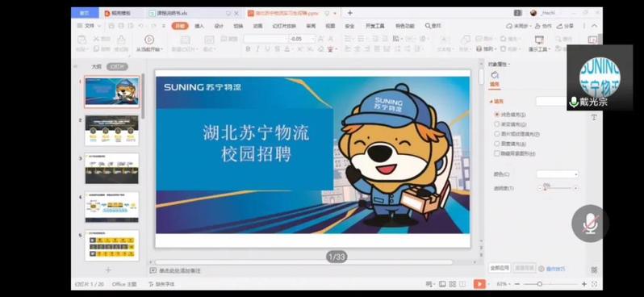Check the 隐藏背景图形 checkbox
Image resolution: width=644 pixels, height=297 pixels.
[x=496, y=153]
